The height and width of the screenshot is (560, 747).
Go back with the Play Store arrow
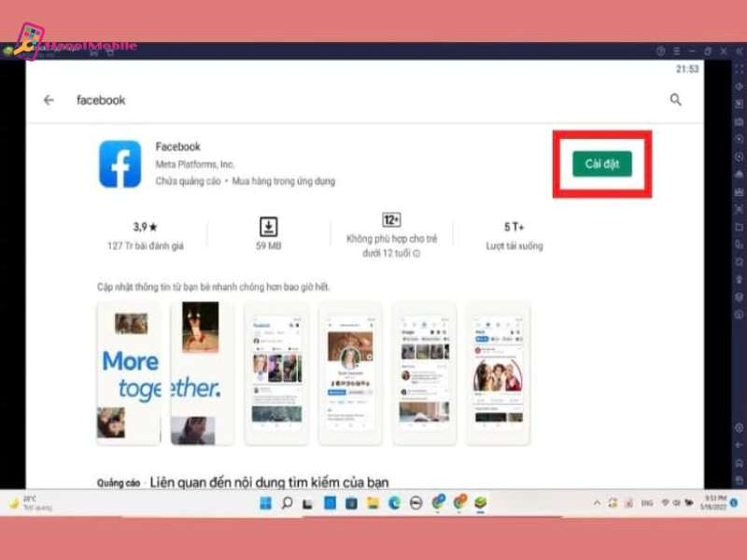tap(49, 100)
